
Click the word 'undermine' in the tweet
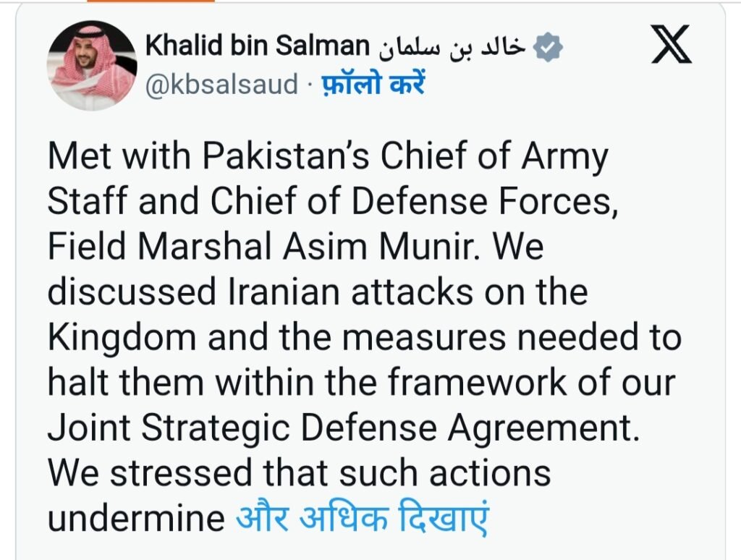click(x=136, y=518)
